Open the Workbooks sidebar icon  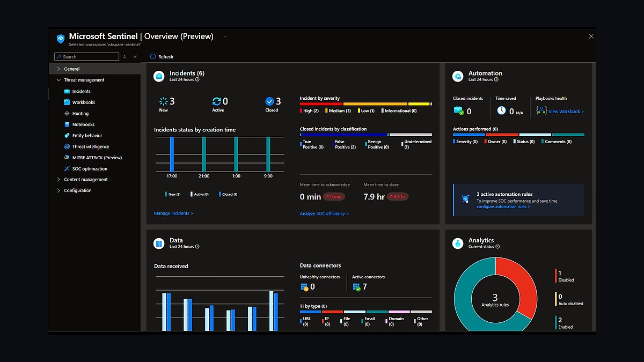pos(67,102)
